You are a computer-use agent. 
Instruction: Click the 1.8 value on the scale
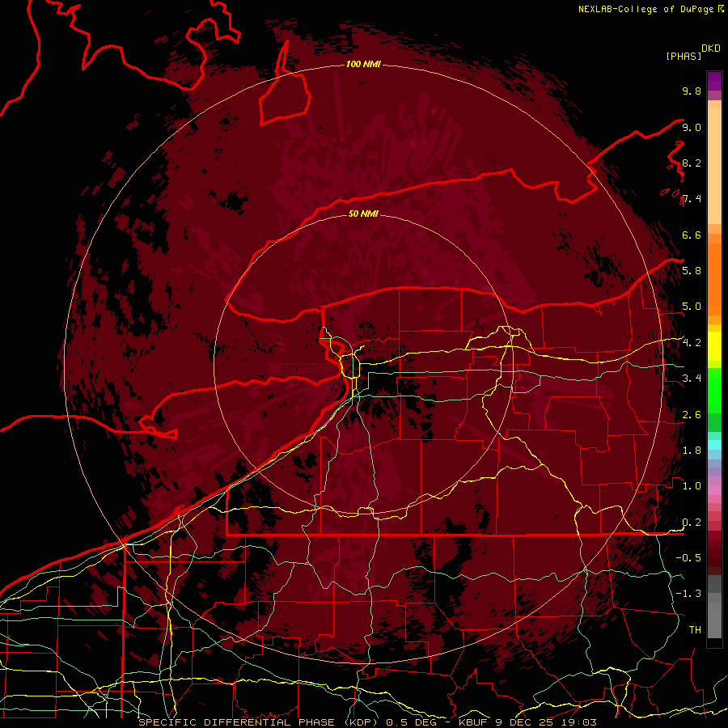coord(692,450)
